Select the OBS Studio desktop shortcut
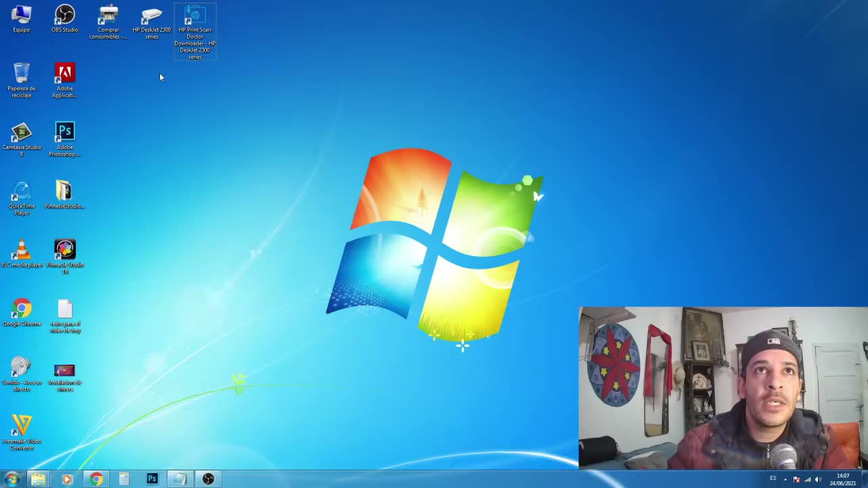Viewport: 868px width, 488px height. [x=64, y=19]
